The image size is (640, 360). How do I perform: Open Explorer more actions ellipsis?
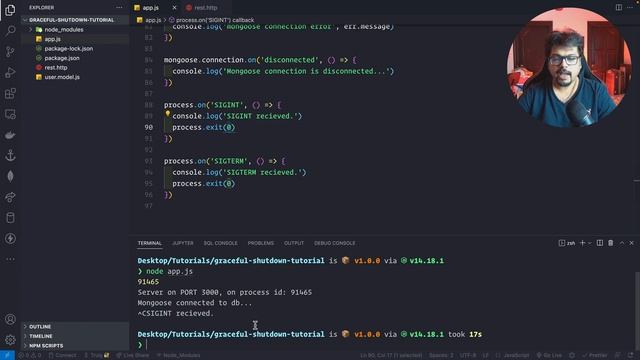[x=119, y=7]
